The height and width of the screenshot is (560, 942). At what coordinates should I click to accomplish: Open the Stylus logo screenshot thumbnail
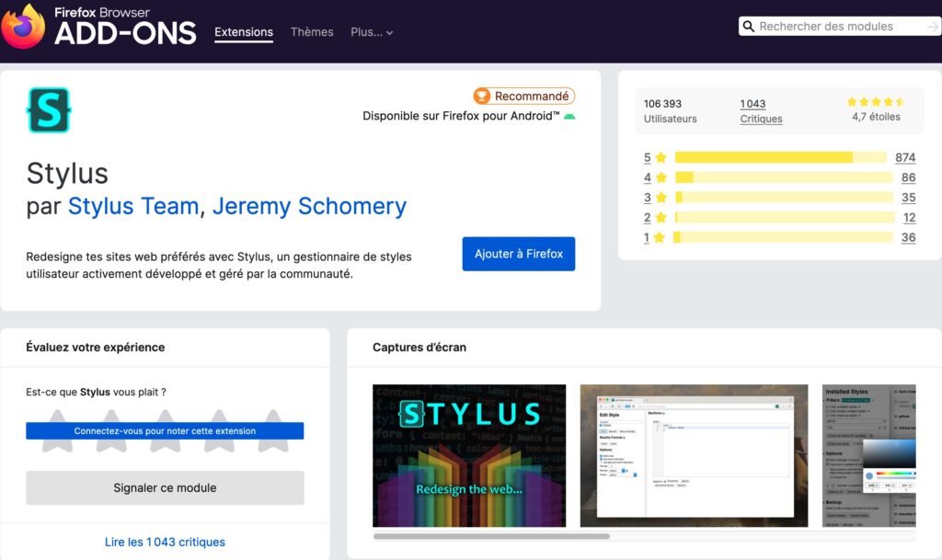coord(469,455)
